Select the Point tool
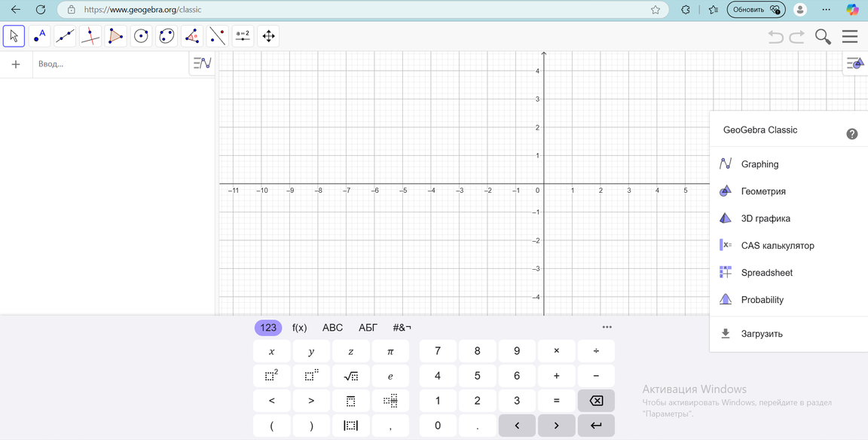Viewport: 868px width, 440px height. coord(39,36)
